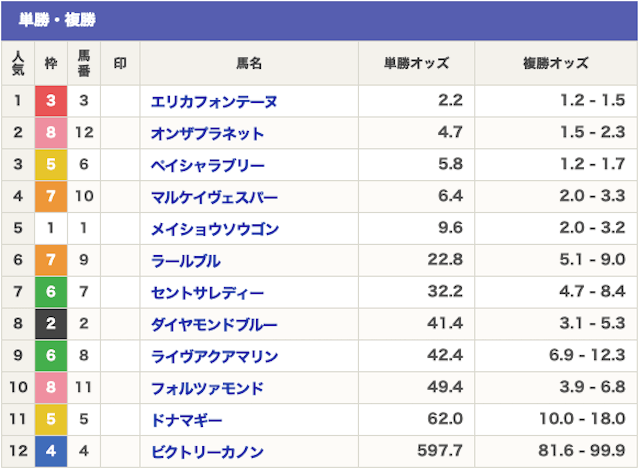640x469 pixels.
Task: Open horse link ビクトリーカノン
Action: pos(207,451)
